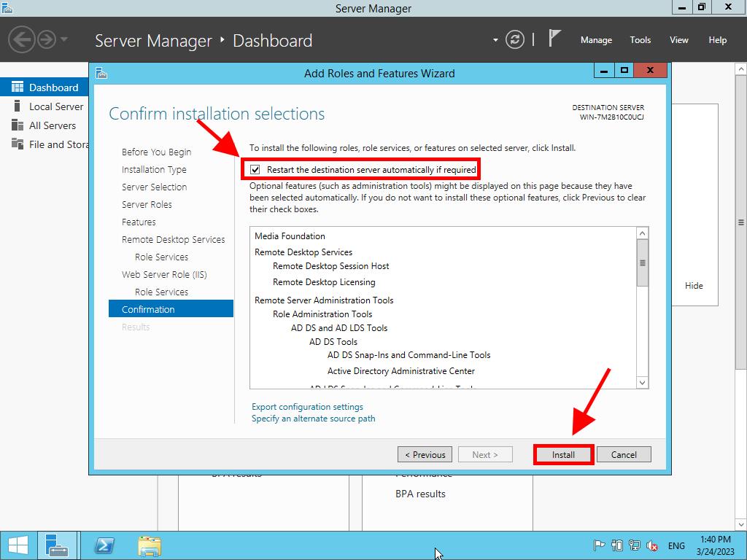747x560 pixels.
Task: Open the Manage menu
Action: pyautogui.click(x=596, y=40)
